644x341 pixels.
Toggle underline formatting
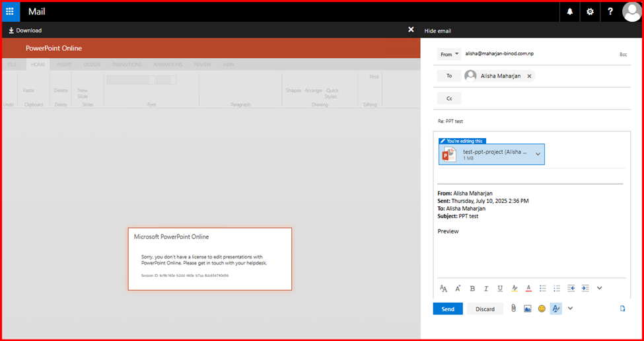500,288
